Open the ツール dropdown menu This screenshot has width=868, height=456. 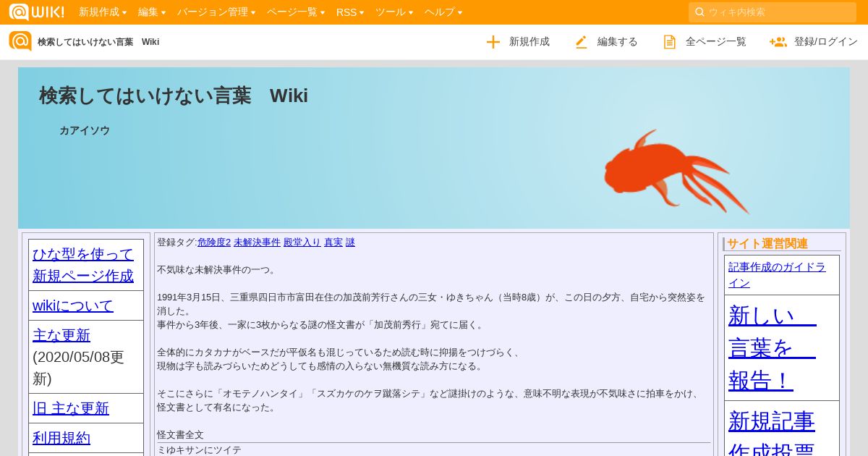pyautogui.click(x=394, y=12)
